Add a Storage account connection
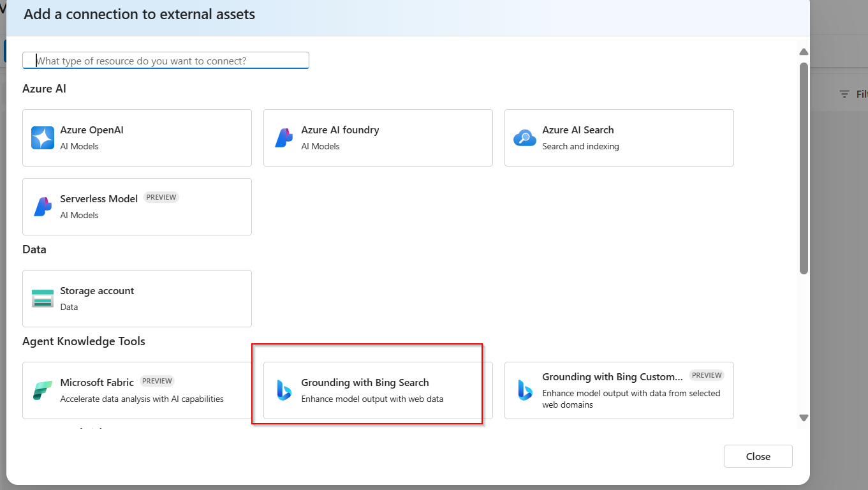Viewport: 868px width, 490px height. (136, 298)
